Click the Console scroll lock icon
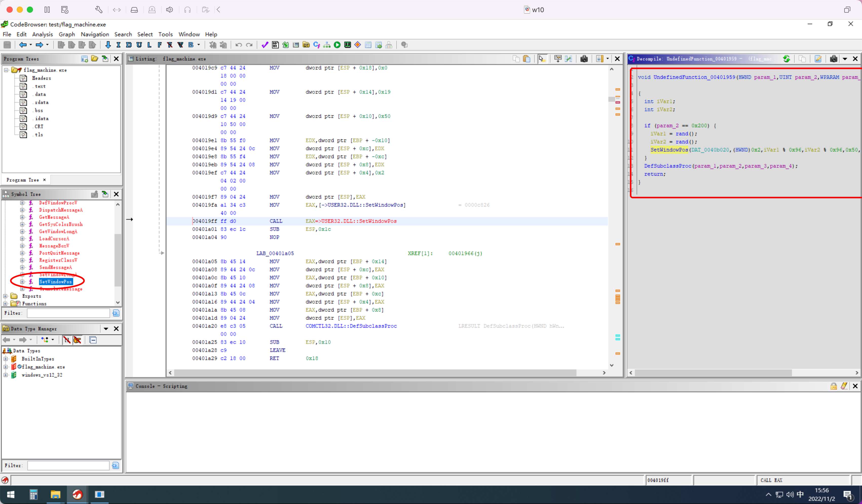Image resolution: width=862 pixels, height=504 pixels. pos(834,386)
